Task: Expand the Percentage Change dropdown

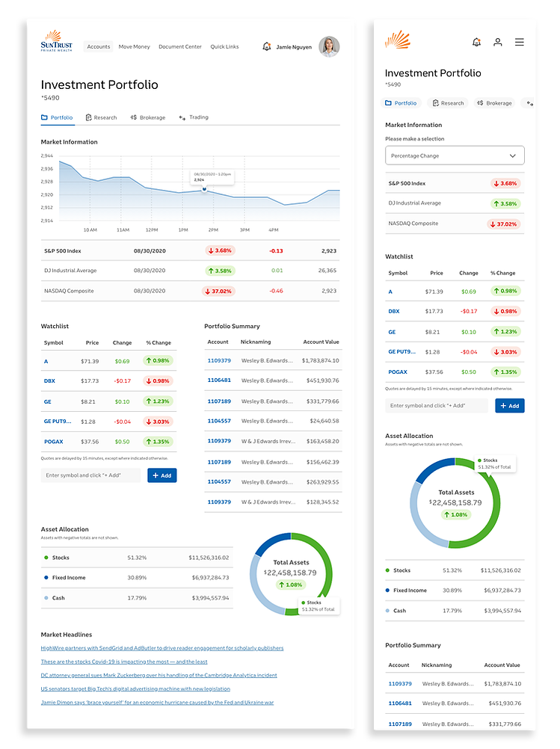Action: 455,155
